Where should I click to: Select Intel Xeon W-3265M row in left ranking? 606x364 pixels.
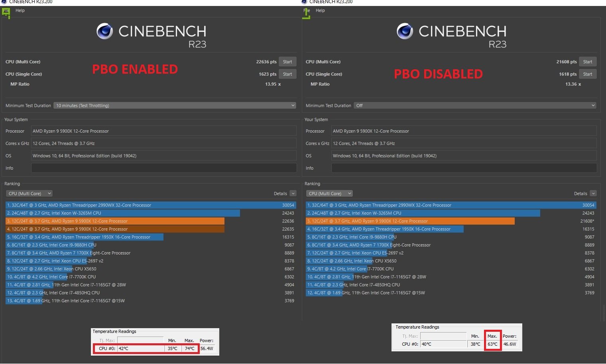coord(151,213)
